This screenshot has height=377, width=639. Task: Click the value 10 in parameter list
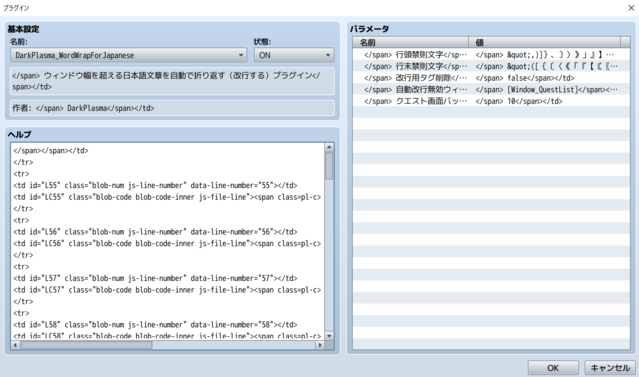pyautogui.click(x=519, y=101)
